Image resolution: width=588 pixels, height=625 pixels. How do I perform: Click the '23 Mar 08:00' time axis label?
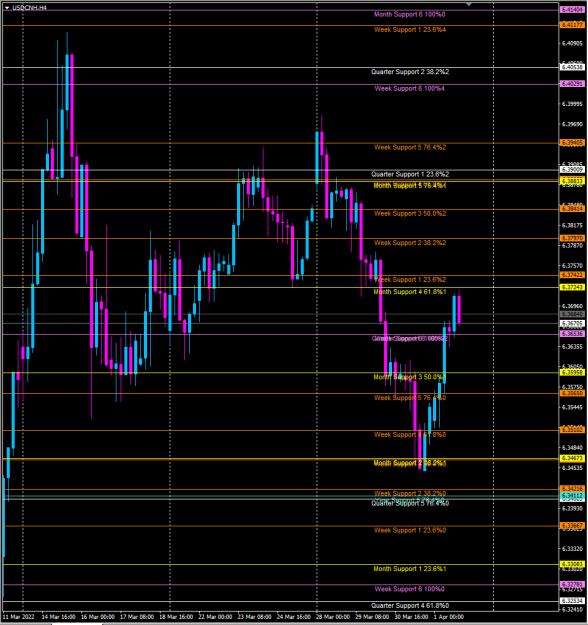point(254,617)
